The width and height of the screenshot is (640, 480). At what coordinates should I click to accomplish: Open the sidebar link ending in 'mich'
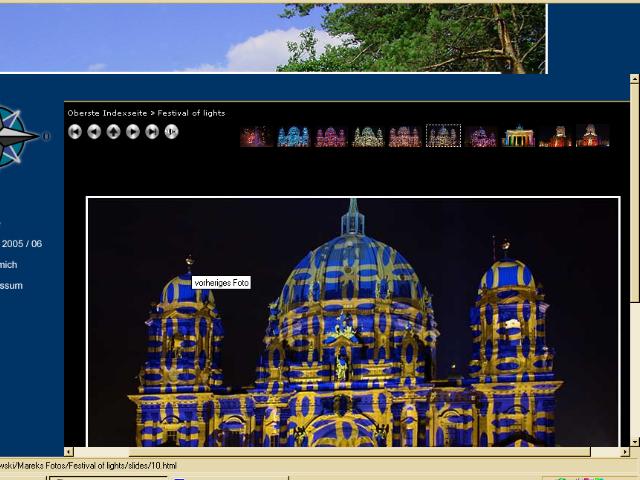(x=9, y=265)
